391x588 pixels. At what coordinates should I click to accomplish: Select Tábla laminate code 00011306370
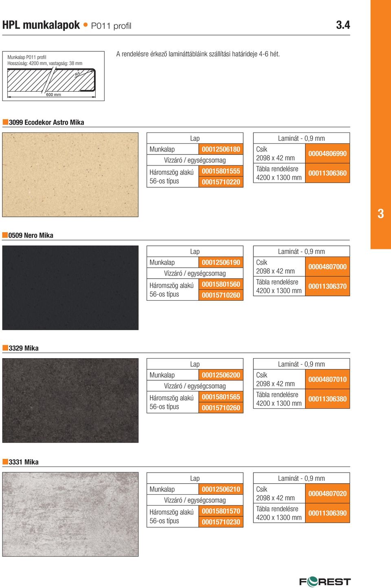pyautogui.click(x=327, y=286)
